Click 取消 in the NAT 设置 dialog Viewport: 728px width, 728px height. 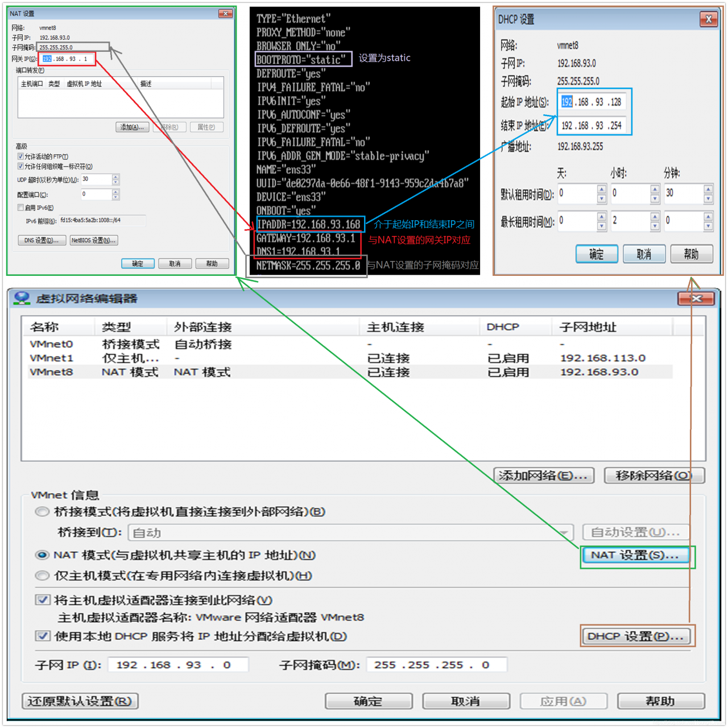(175, 264)
